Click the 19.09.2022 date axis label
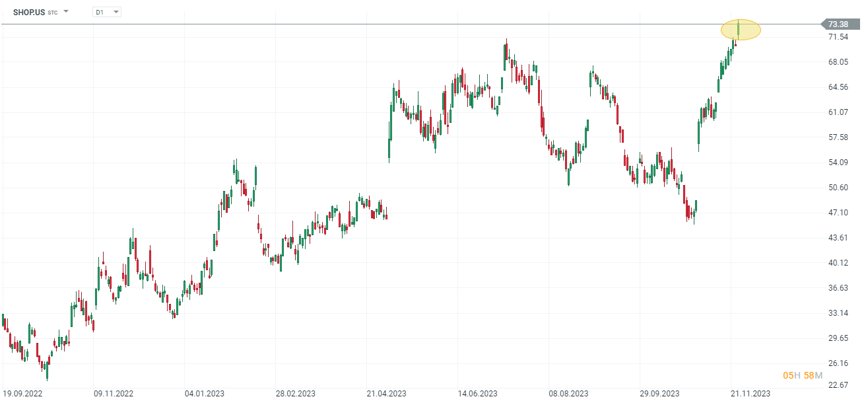 (23, 394)
